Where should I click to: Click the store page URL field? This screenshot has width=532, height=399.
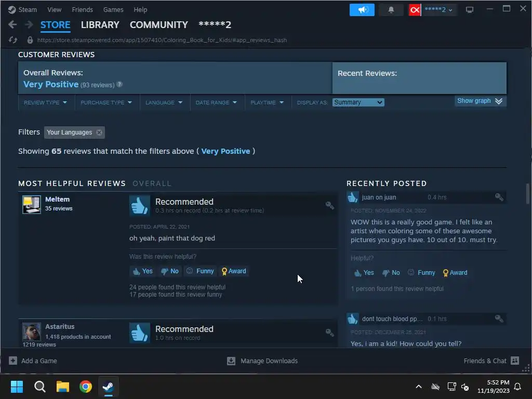coord(162,40)
